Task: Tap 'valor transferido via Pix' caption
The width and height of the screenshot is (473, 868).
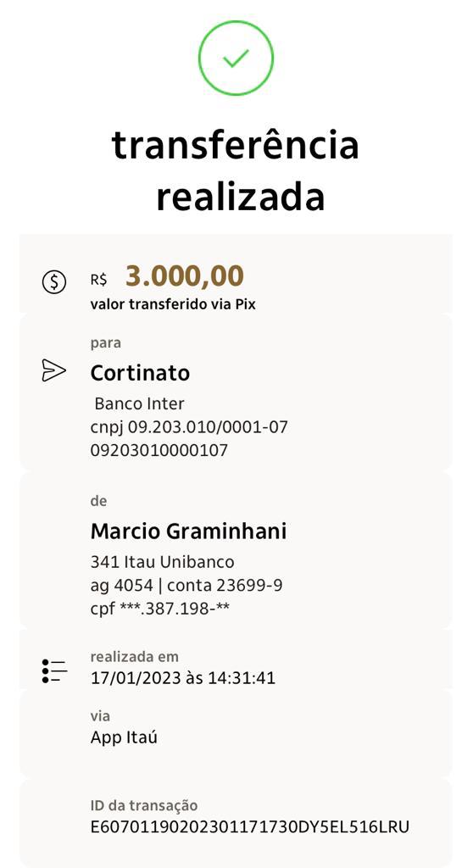Action: point(173,304)
